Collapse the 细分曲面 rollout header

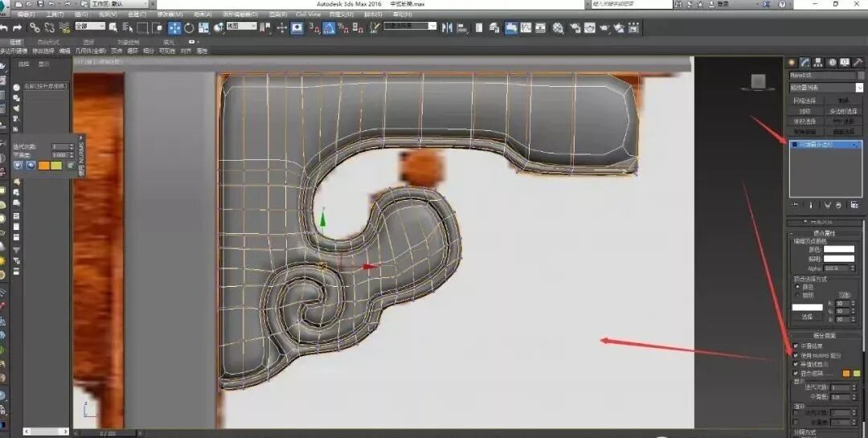point(825,336)
